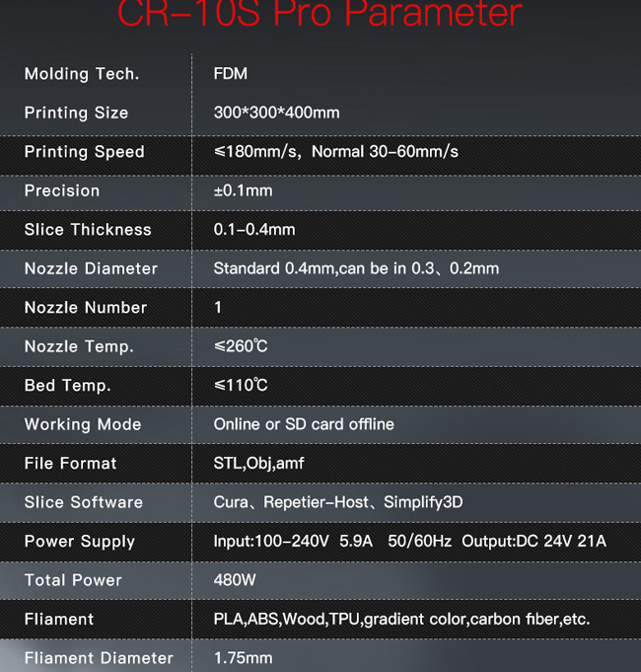The height and width of the screenshot is (672, 641).
Task: Select the Molding Tech. label
Action: click(82, 74)
